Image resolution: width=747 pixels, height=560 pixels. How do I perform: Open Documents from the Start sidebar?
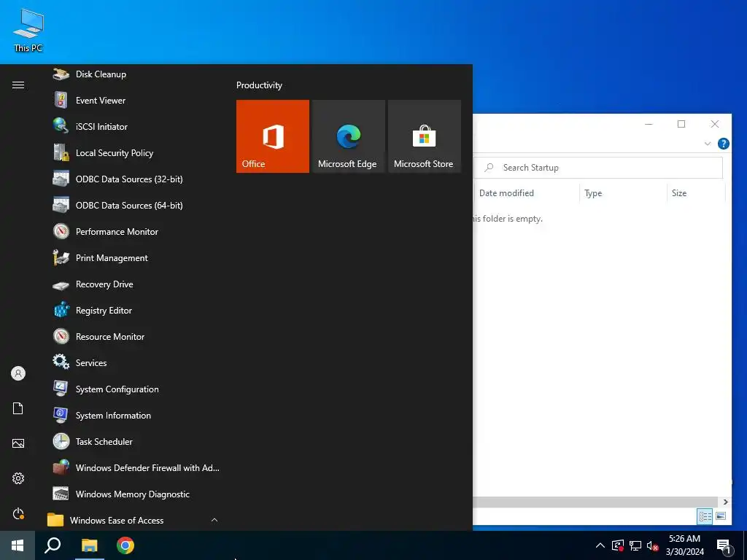[18, 408]
